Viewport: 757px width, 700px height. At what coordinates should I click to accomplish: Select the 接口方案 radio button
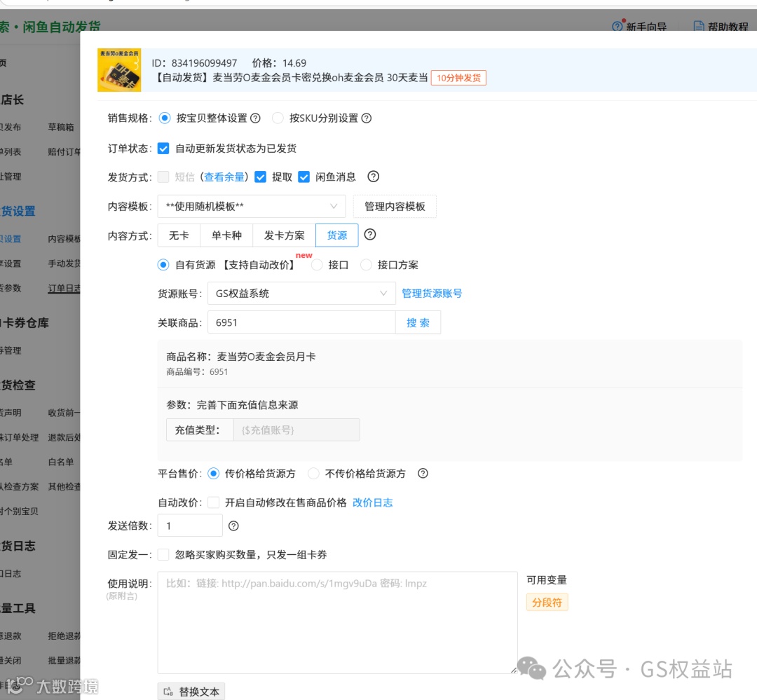point(367,265)
